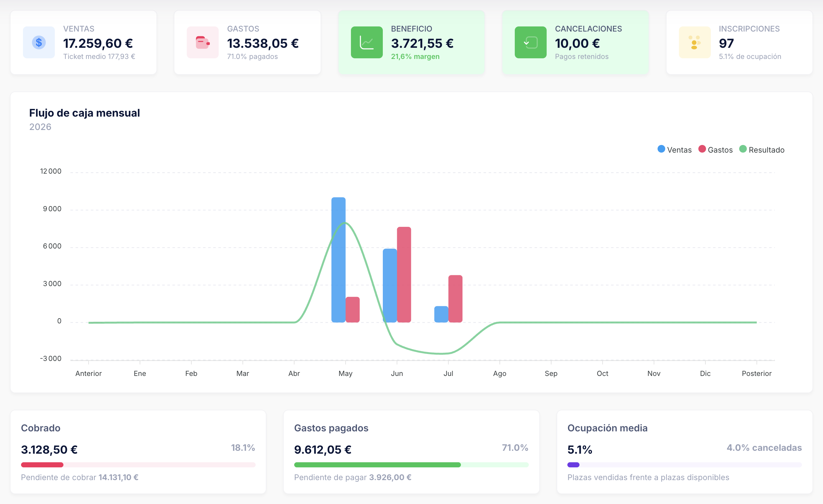
Task: Toggle the Resultado legend series
Action: (x=761, y=149)
